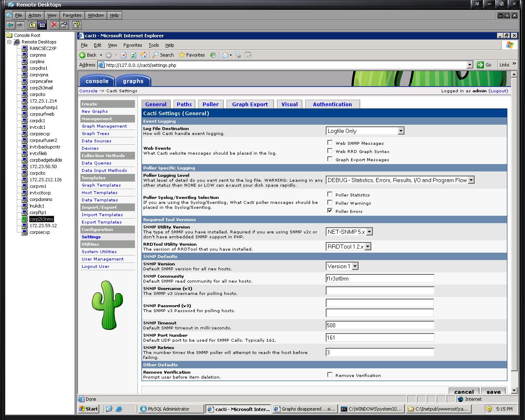Open the IE Back history dropdown arrow

tap(101, 55)
